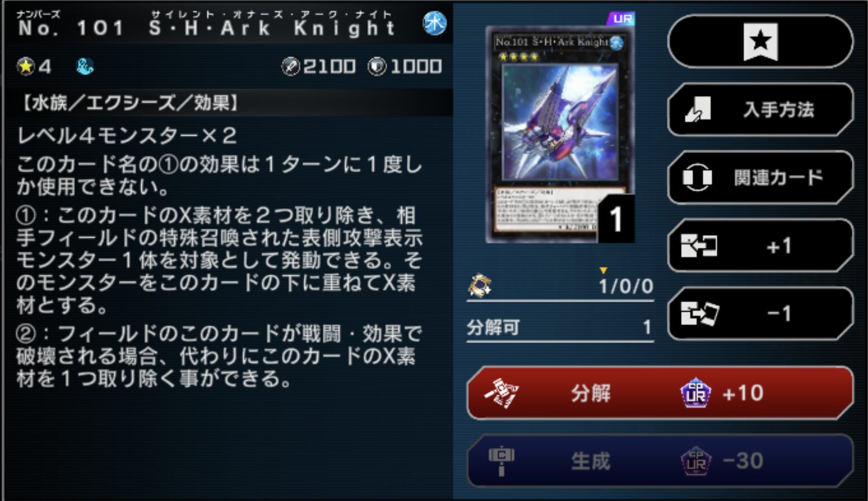Image resolution: width=868 pixels, height=501 pixels.
Task: Select the rank star icon
Action: pos(25,66)
